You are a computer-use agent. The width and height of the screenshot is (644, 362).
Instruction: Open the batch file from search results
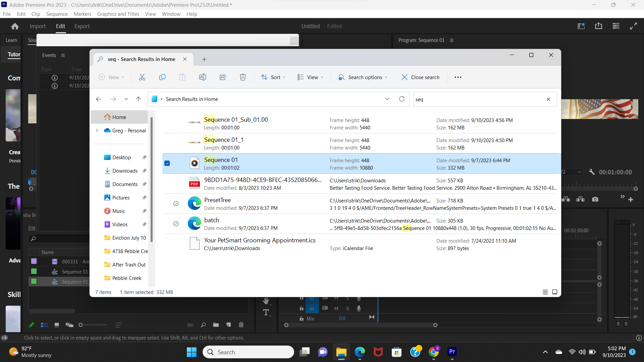click(212, 220)
